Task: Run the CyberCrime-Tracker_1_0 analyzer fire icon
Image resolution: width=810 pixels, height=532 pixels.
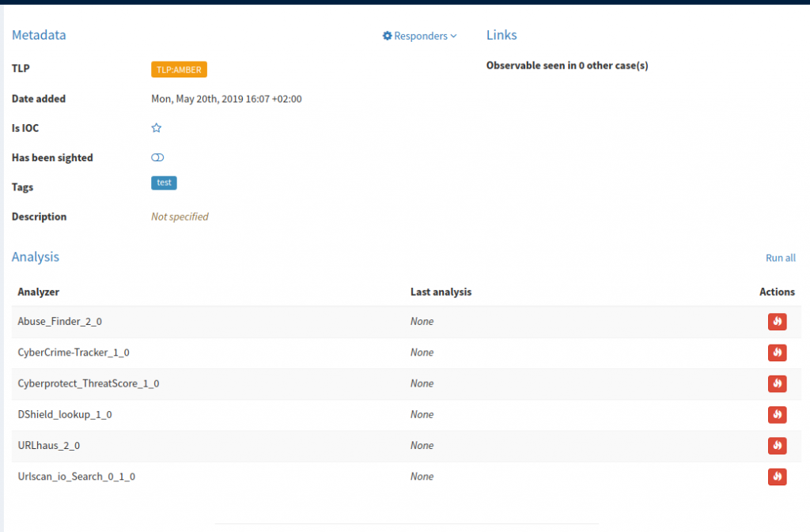Action: tap(777, 353)
